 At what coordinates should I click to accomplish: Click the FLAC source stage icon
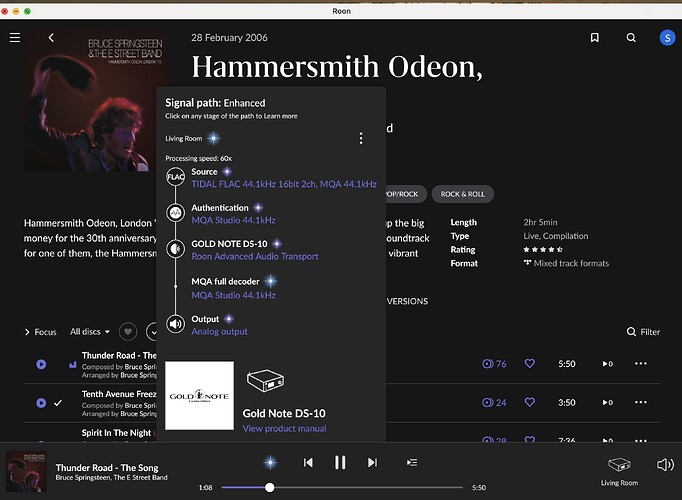pos(175,177)
